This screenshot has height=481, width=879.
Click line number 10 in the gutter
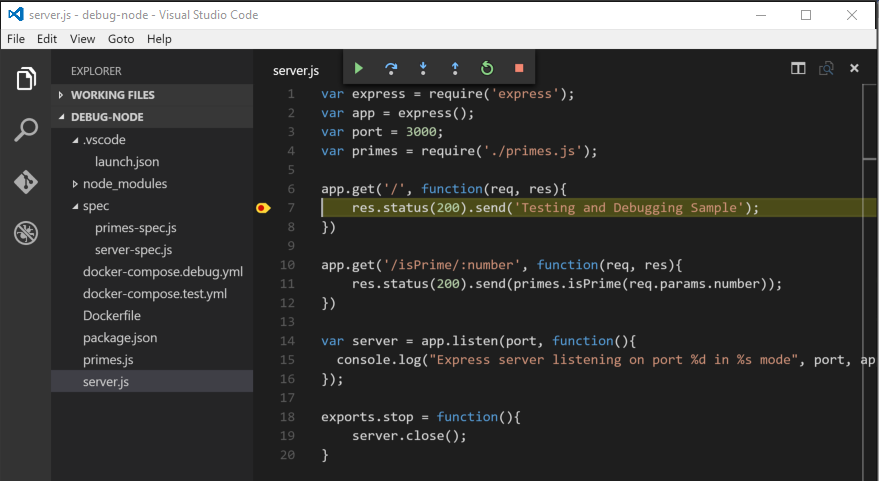point(288,265)
